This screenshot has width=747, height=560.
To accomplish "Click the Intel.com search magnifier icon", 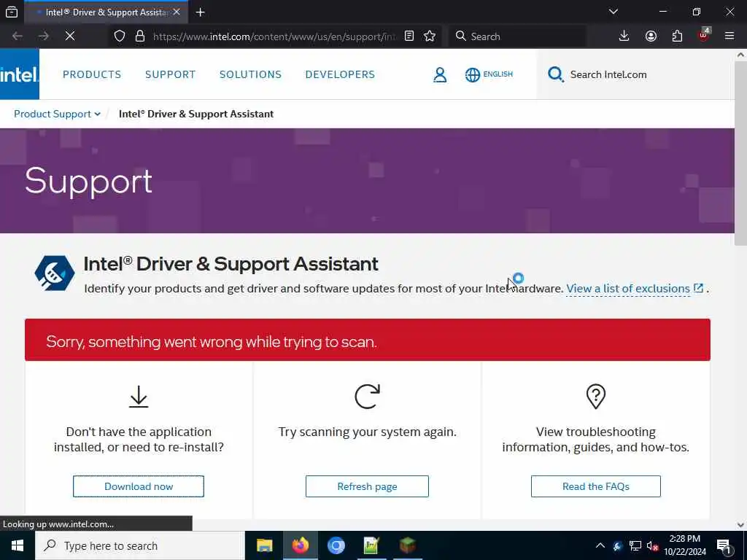I will pyautogui.click(x=555, y=75).
